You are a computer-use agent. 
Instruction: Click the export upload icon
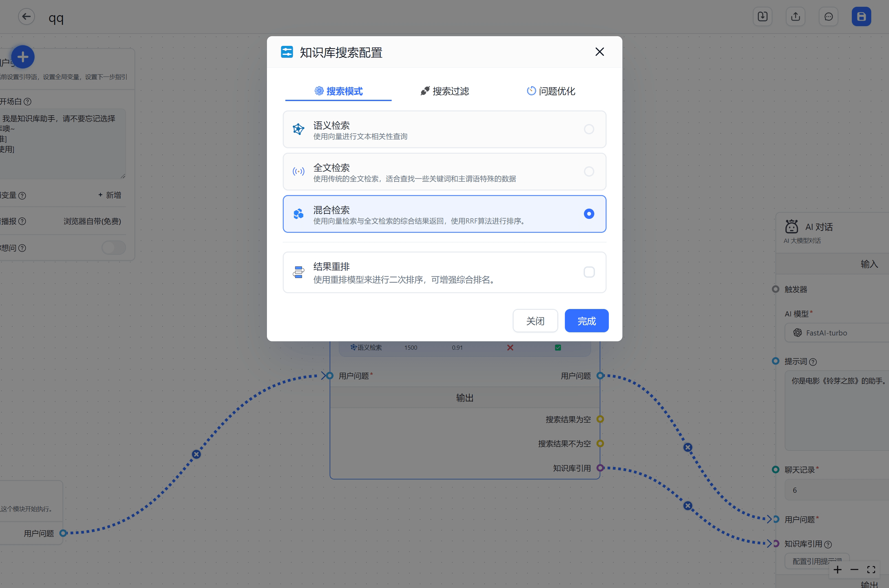pyautogui.click(x=796, y=17)
